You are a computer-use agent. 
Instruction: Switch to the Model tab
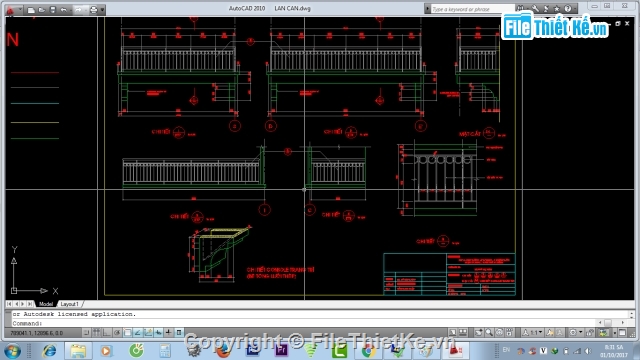[x=46, y=304]
